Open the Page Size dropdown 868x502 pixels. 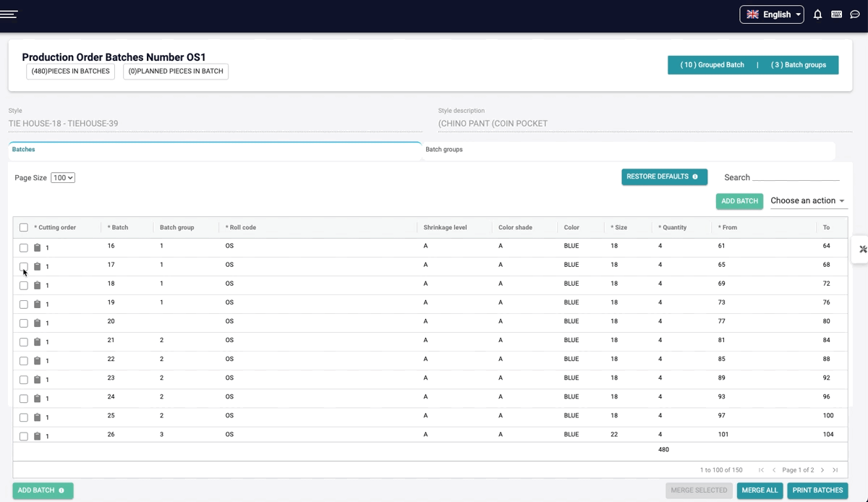point(63,178)
